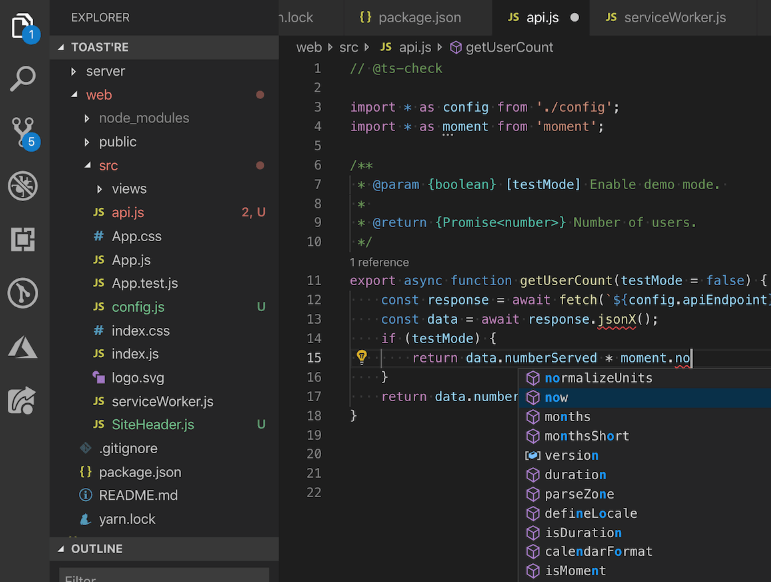Image resolution: width=771 pixels, height=582 pixels.
Task: Open the Azure view icon
Action: coord(23,347)
